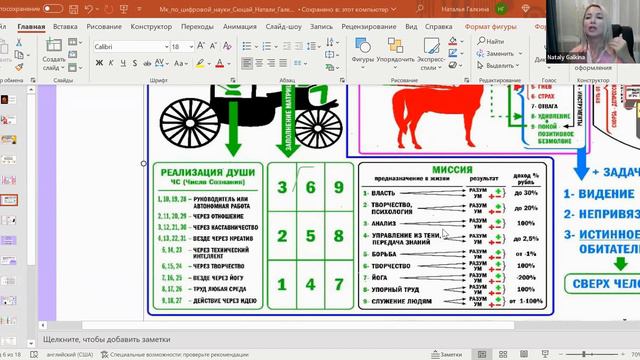This screenshot has height=360, width=640.
Task: Click the Заметки button in status bar
Action: point(447,354)
